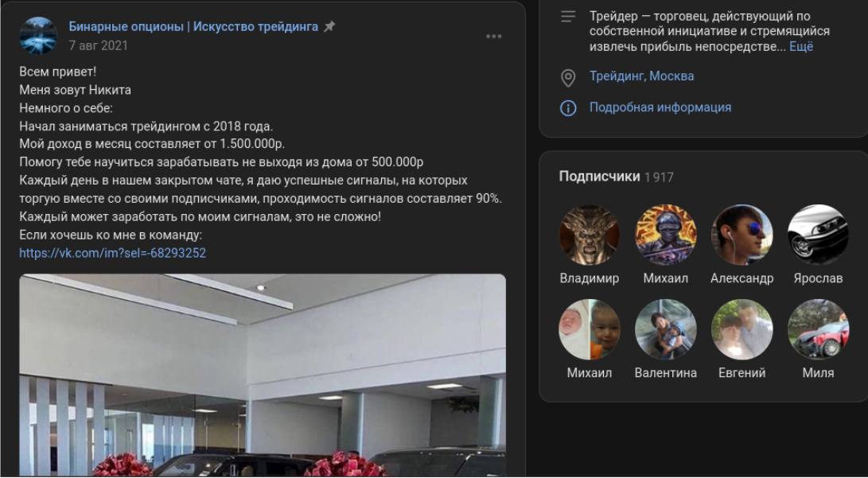Click the description lines icon
Image resolution: width=868 pixels, height=478 pixels.
pos(568,17)
